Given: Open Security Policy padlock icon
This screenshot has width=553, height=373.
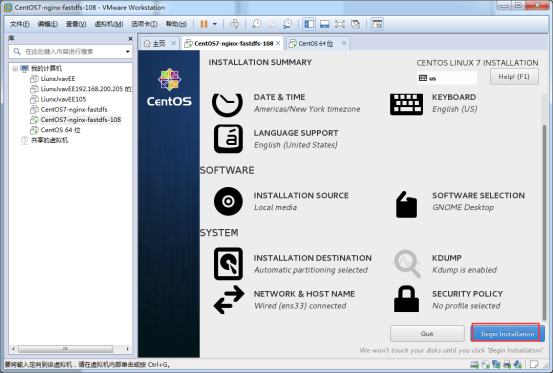Looking at the screenshot, I should point(406,299).
